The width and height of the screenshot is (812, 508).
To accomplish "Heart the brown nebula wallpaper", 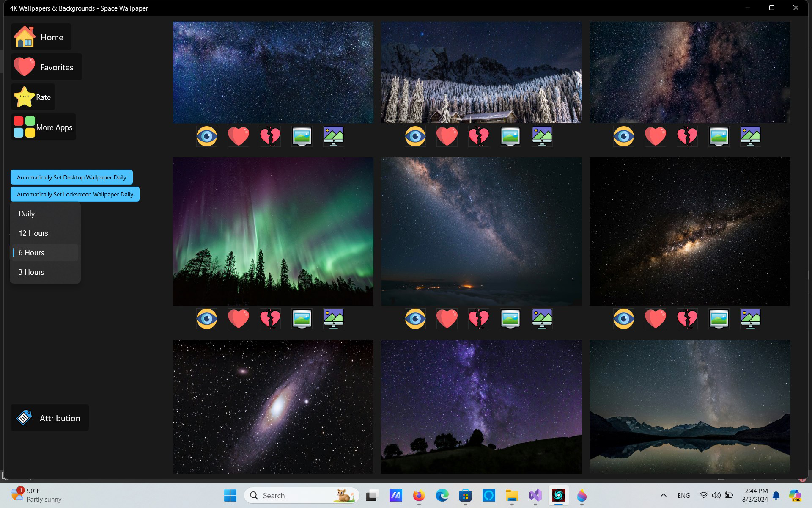I will [x=656, y=136].
